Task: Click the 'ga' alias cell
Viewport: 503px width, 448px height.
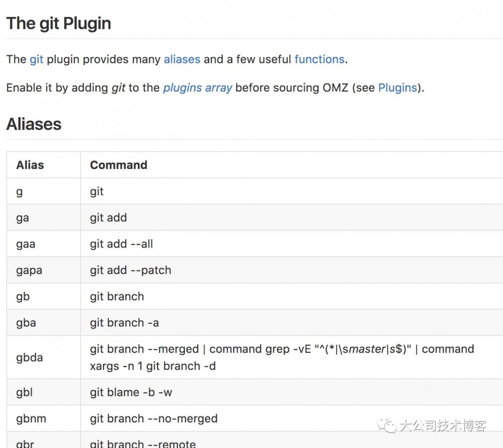Action: [22, 218]
